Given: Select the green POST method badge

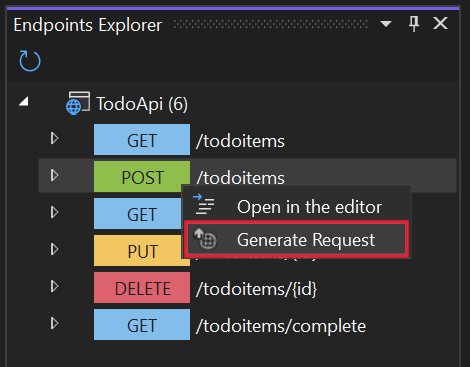Looking at the screenshot, I should [142, 177].
